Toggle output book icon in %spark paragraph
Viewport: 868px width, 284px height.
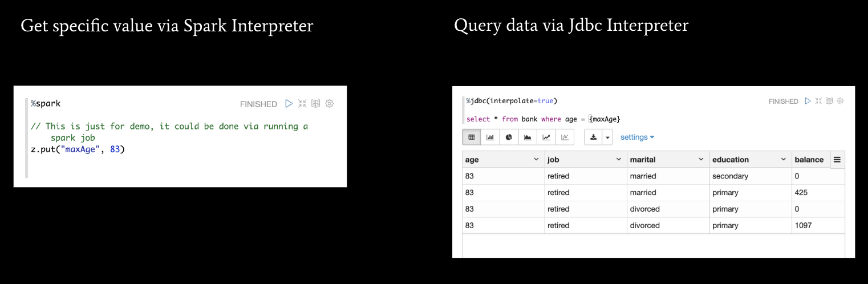click(x=315, y=104)
